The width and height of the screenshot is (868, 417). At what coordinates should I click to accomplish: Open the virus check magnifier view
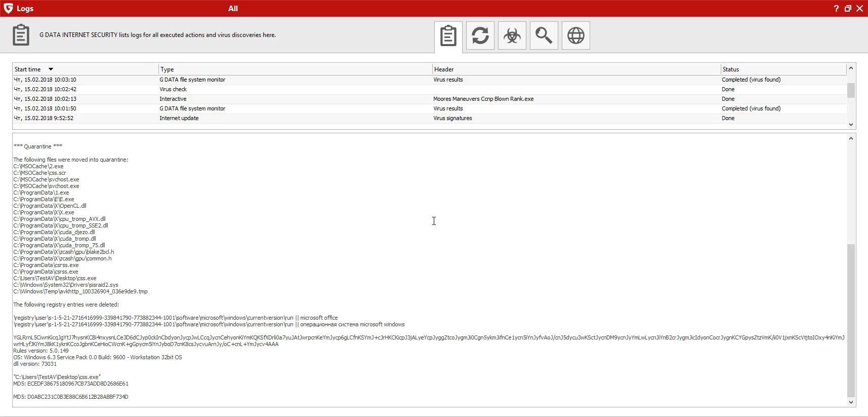[x=544, y=35]
